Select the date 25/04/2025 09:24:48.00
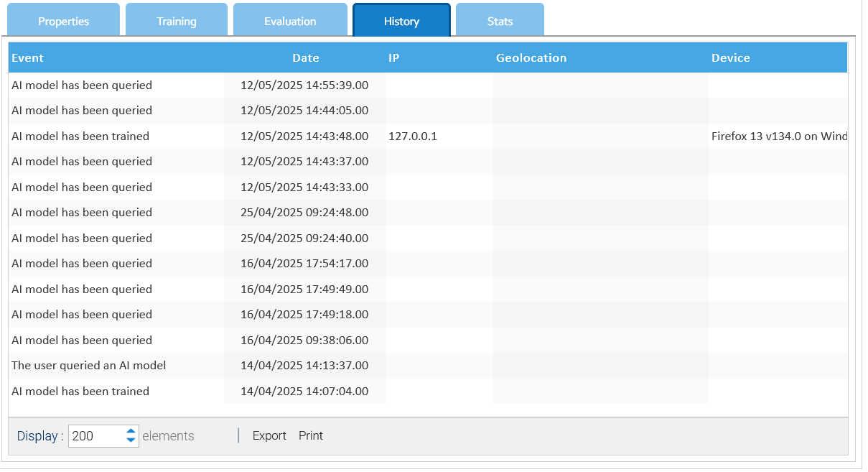 tap(304, 213)
